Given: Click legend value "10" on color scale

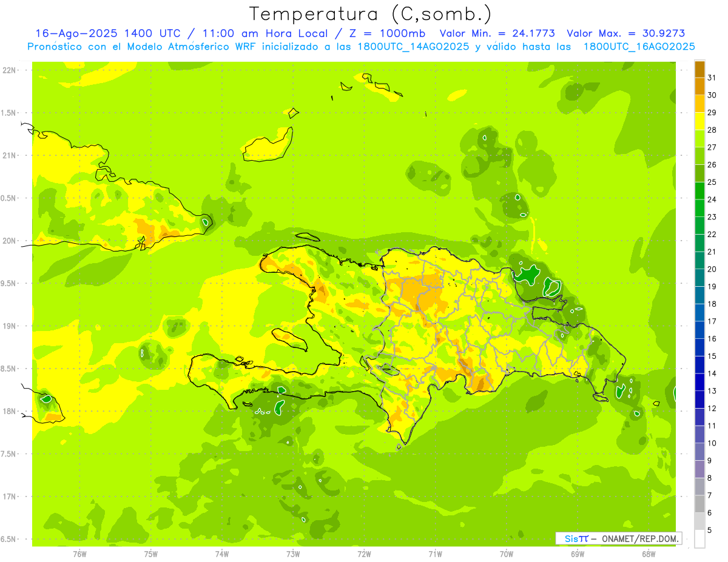Looking at the screenshot, I should pos(712,443).
